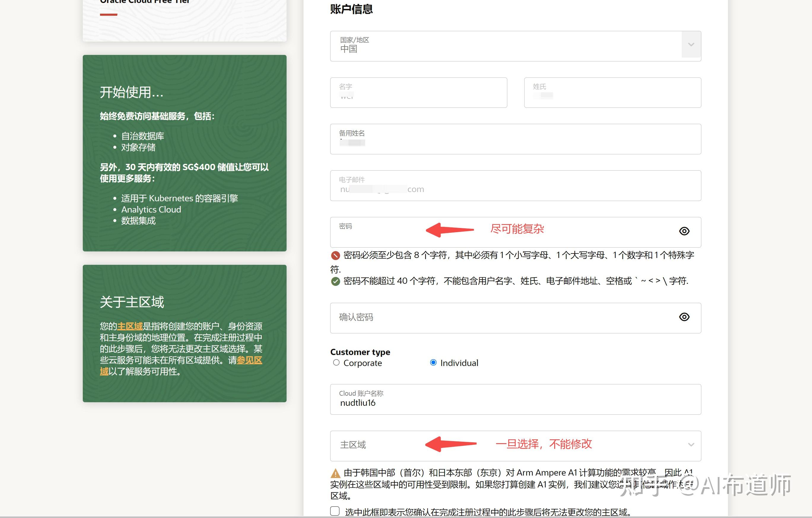Click the Analytics Cloud list item
The image size is (812, 518).
151,210
